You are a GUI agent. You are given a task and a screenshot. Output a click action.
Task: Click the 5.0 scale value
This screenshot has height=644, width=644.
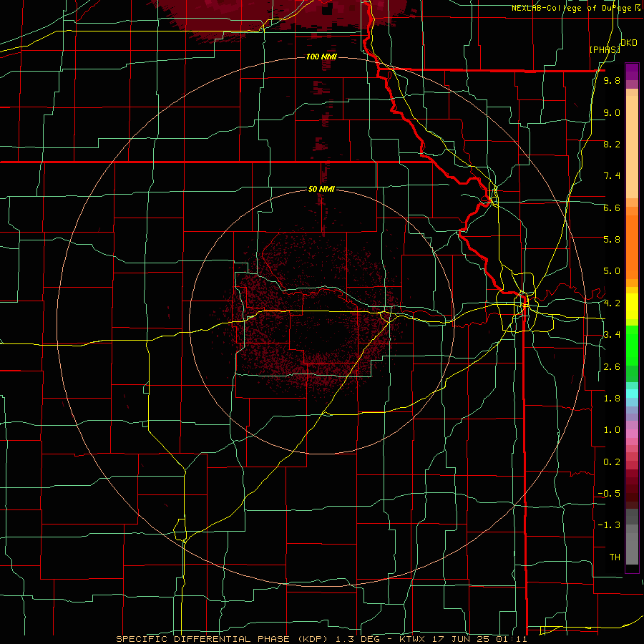tap(612, 271)
